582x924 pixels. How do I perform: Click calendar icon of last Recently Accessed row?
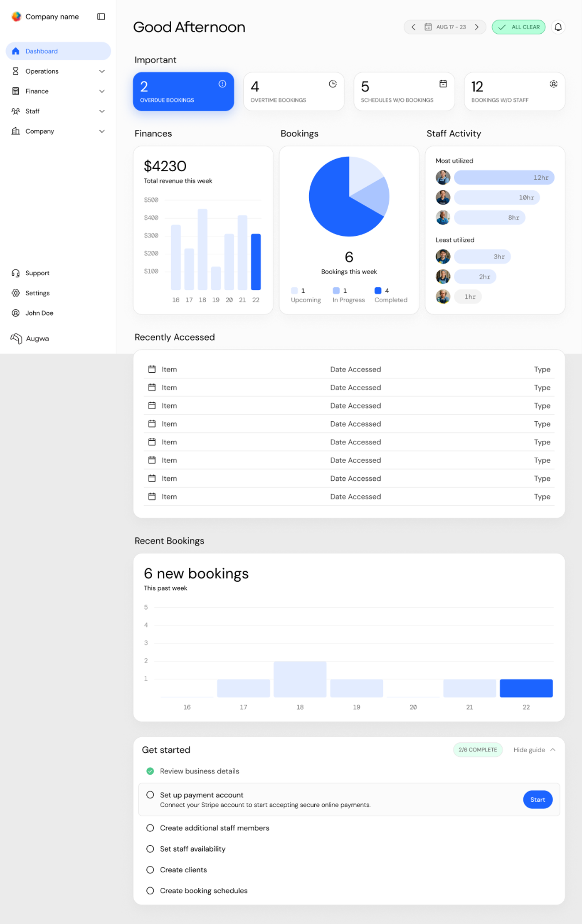point(152,497)
